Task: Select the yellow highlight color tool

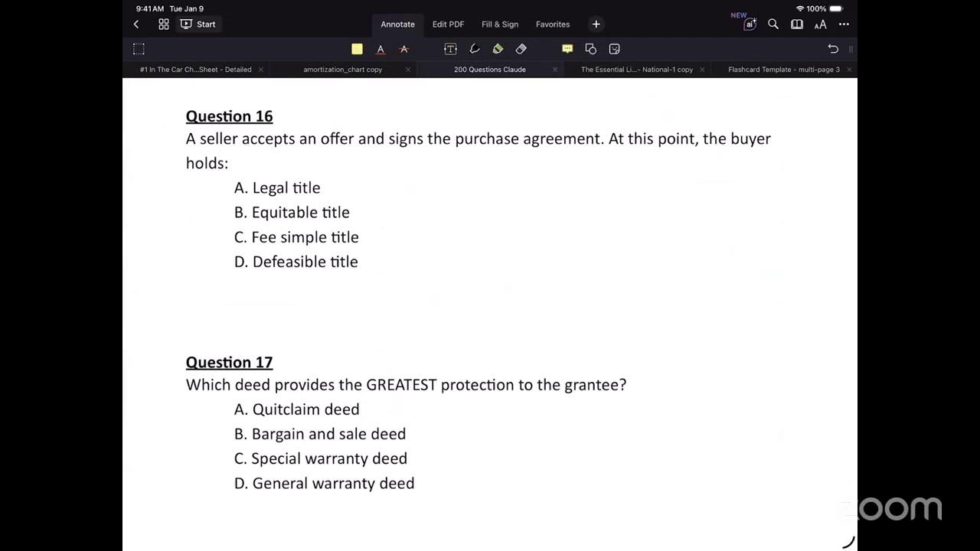Action: 357,49
